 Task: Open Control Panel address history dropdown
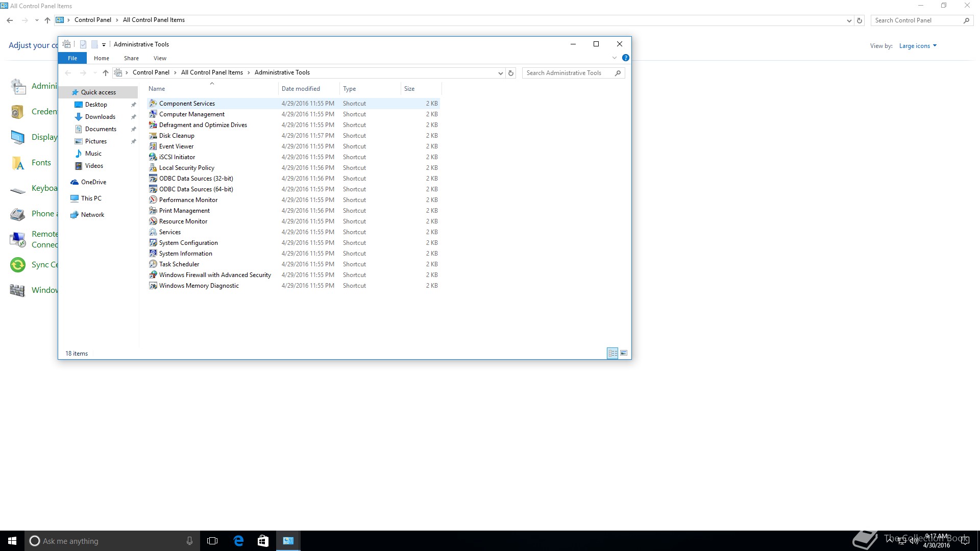(849, 20)
